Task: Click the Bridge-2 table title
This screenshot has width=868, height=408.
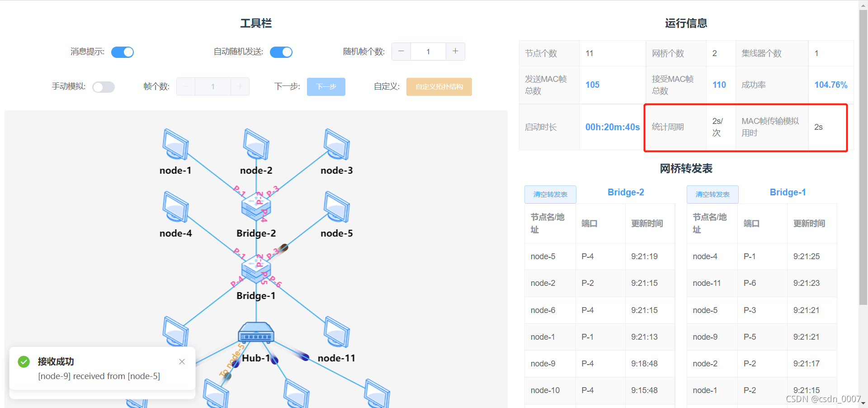Action: 626,192
